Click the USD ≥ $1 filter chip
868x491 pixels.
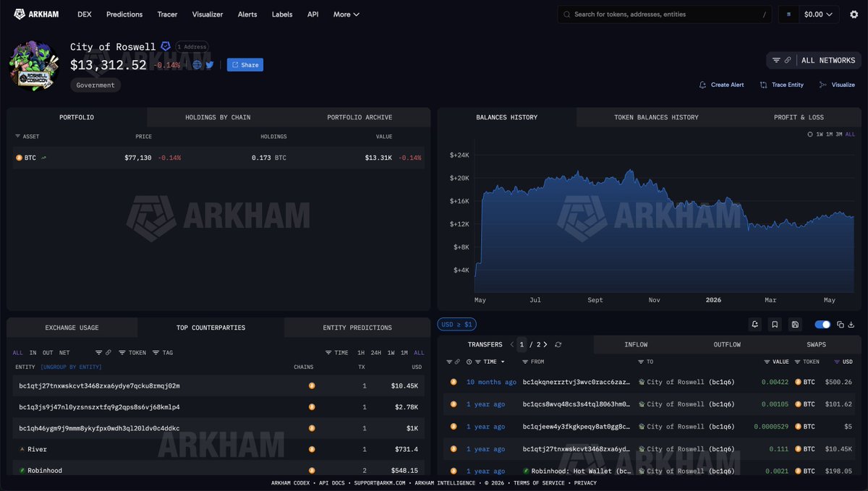click(x=457, y=325)
